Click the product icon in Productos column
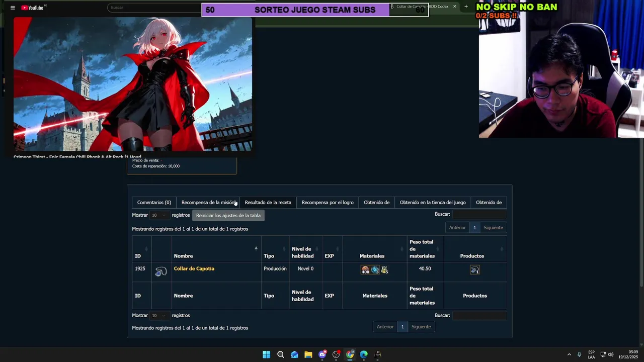The width and height of the screenshot is (644, 362). (x=474, y=270)
